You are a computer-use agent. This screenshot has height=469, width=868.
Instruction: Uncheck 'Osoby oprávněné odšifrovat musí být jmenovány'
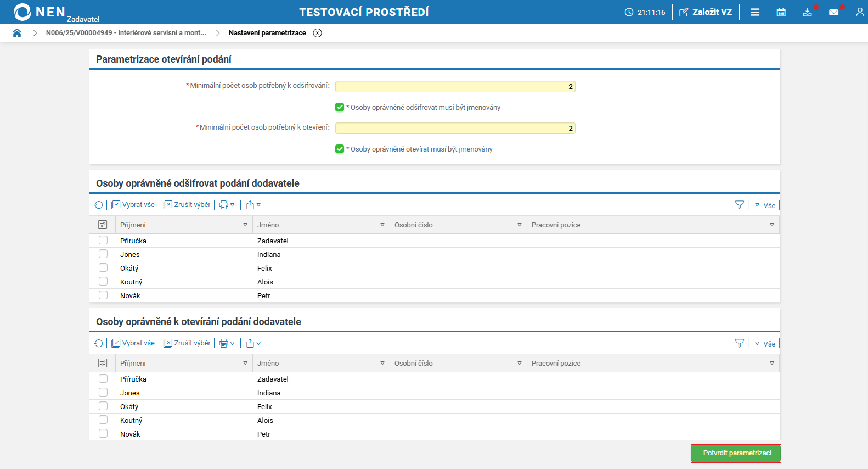coord(340,107)
